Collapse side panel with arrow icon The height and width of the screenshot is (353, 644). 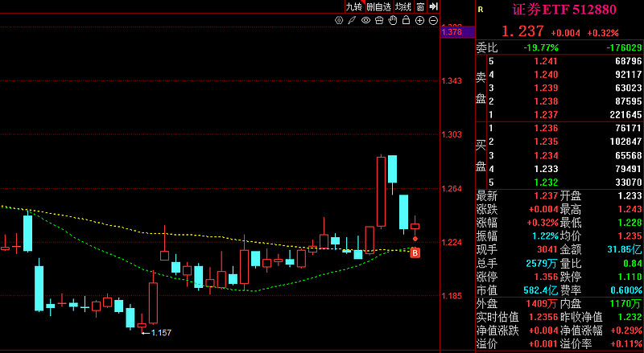[x=434, y=6]
